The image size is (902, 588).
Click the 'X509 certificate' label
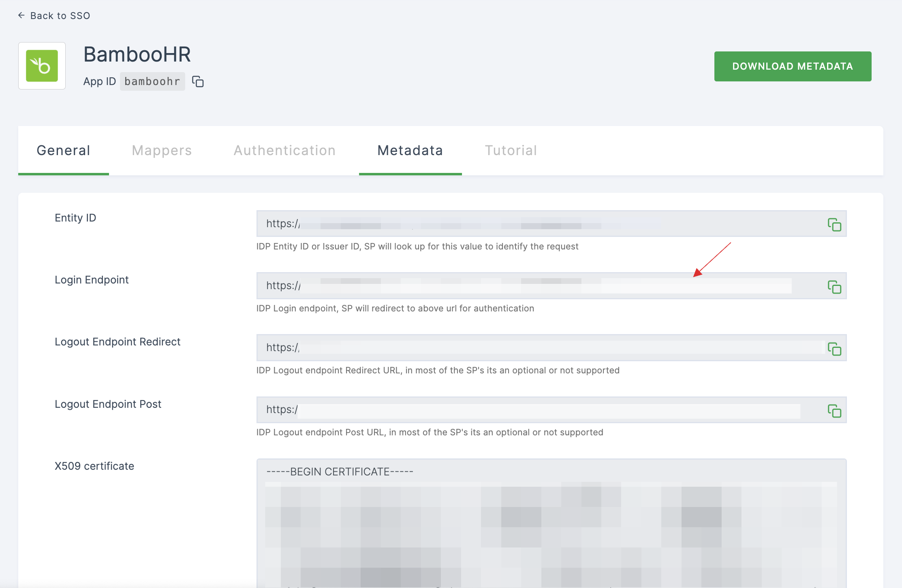[94, 466]
